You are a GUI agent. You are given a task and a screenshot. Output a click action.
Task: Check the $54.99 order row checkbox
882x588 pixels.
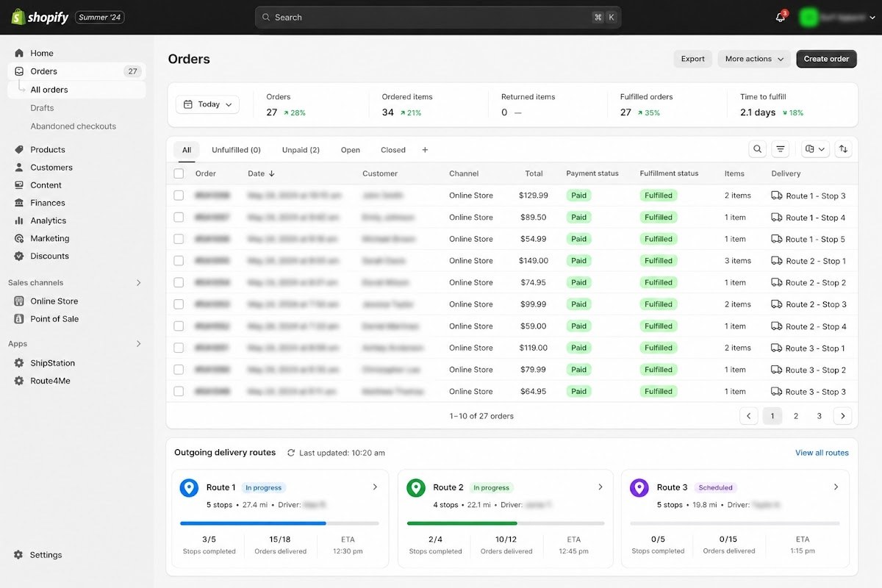(x=179, y=239)
